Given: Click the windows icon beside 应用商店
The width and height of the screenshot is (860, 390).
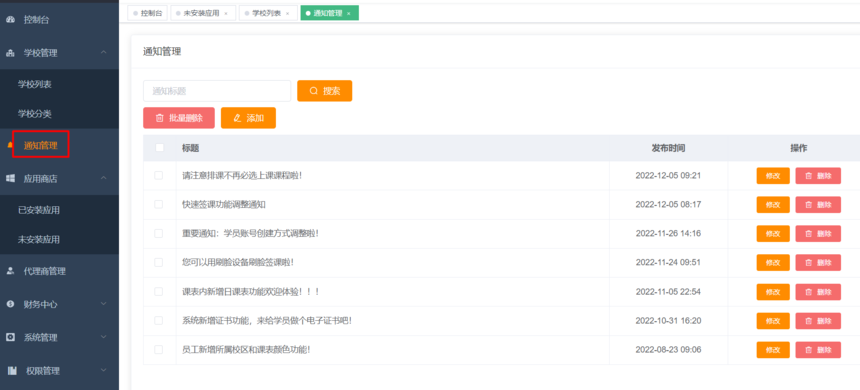Looking at the screenshot, I should click(10, 178).
